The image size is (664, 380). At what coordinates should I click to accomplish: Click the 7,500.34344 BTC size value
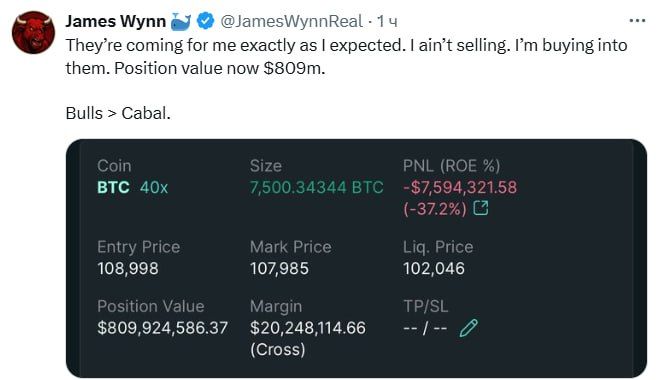(x=316, y=187)
